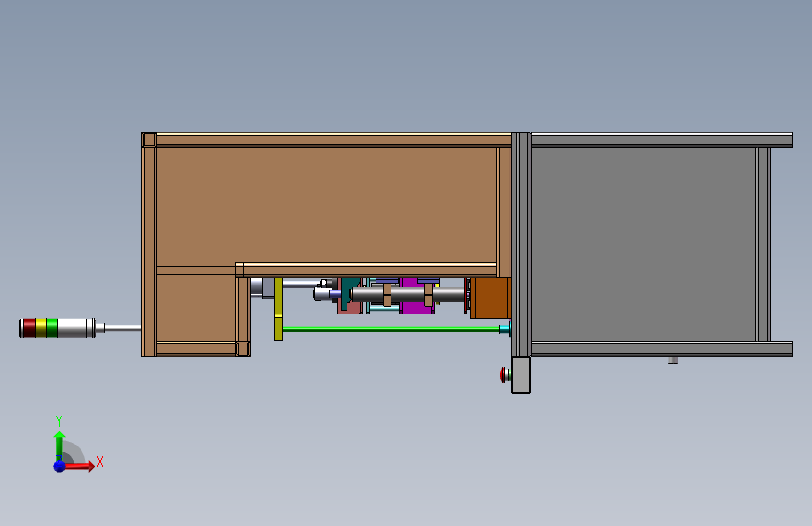Select the top gray frame rail
This screenshot has width=812, height=526.
[x=662, y=139]
